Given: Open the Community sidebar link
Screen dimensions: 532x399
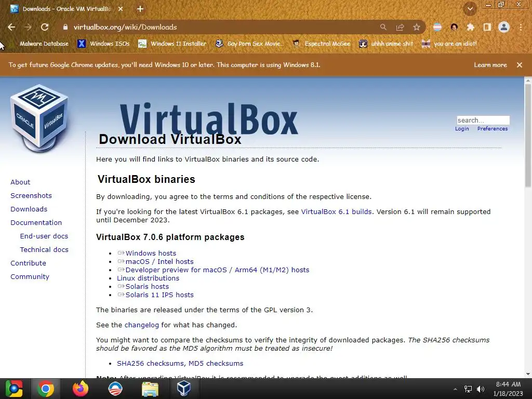Looking at the screenshot, I should pos(30,277).
